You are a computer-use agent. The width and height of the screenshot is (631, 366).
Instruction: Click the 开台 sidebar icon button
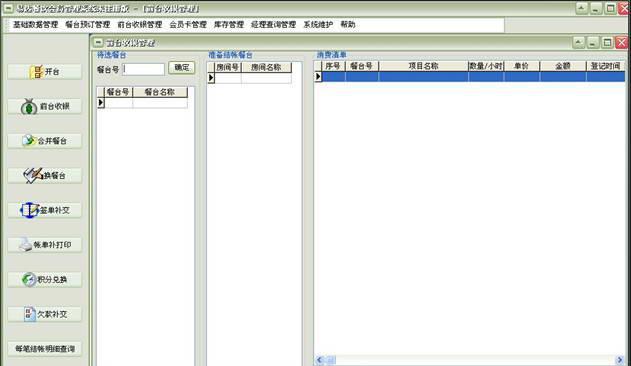(45, 72)
